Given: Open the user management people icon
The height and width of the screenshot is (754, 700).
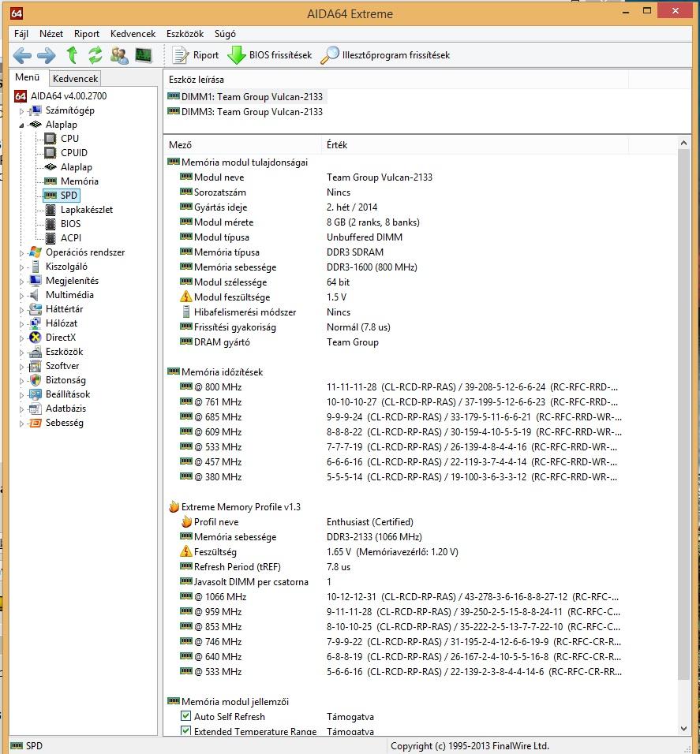Looking at the screenshot, I should 119,55.
